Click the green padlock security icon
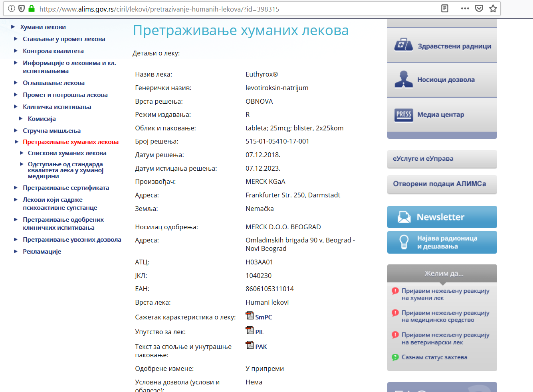533x392 pixels. (32, 8)
